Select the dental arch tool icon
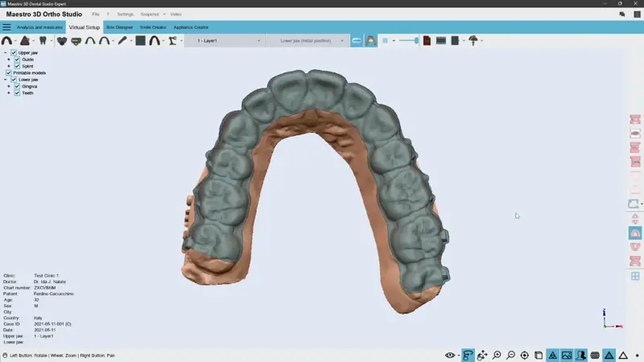Image resolution: width=644 pixels, height=362 pixels. pyautogui.click(x=6, y=41)
